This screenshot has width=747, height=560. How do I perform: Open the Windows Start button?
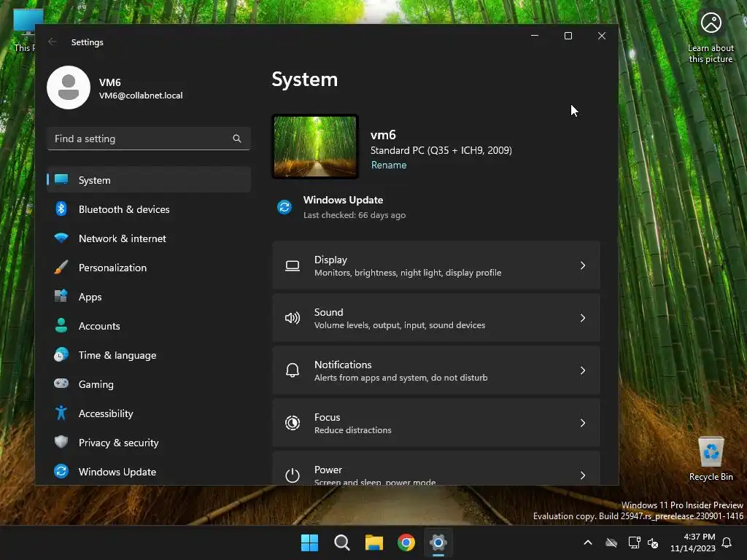click(309, 542)
